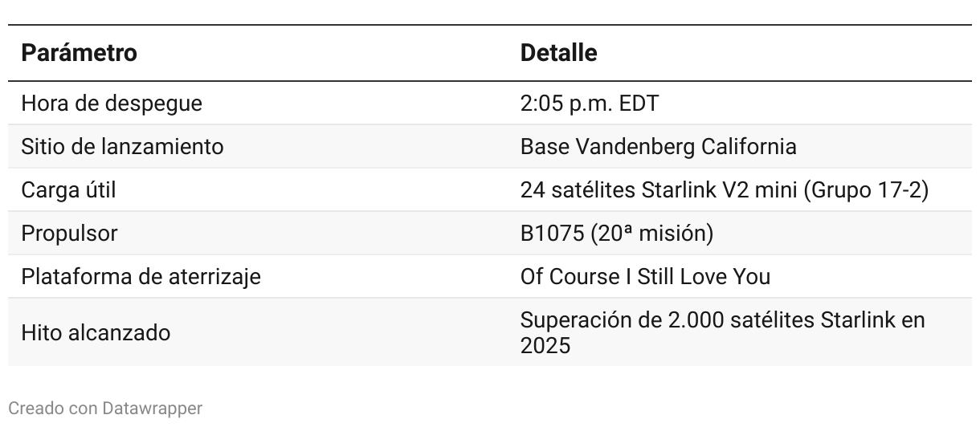Open the Datawrapper link in footer
Screen dimensions: 980x427
[152, 409]
